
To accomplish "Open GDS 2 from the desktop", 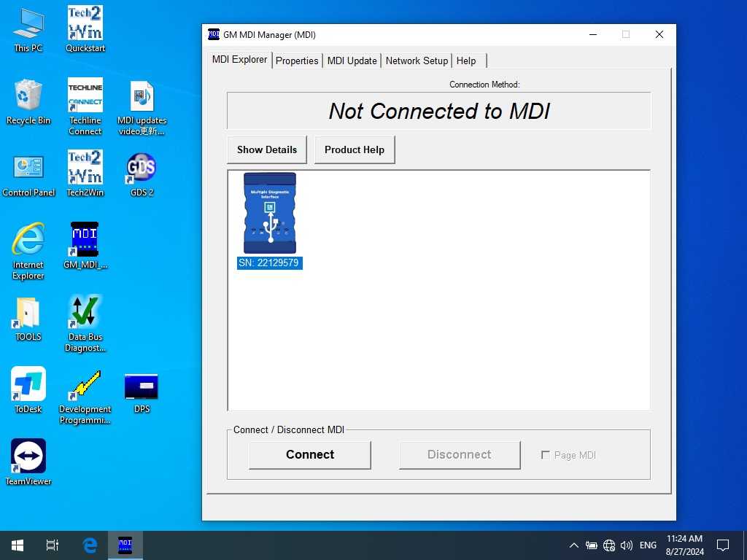I will tap(140, 168).
